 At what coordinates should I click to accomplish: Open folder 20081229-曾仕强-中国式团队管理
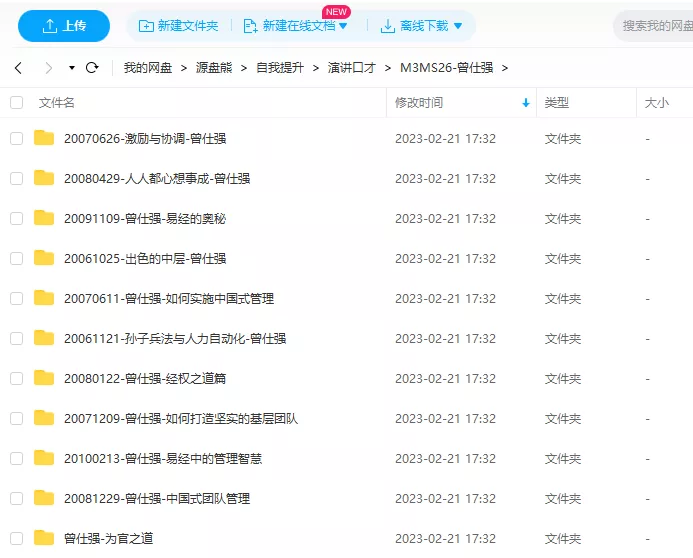(156, 498)
